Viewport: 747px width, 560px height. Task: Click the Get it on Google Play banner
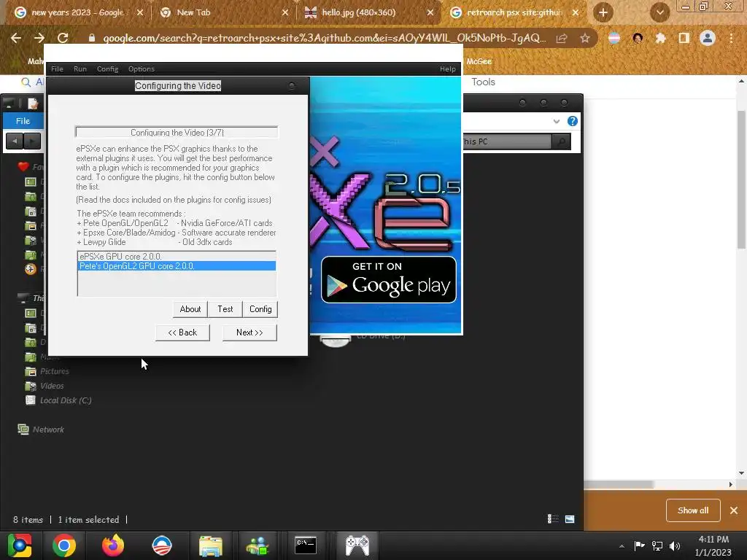click(389, 279)
